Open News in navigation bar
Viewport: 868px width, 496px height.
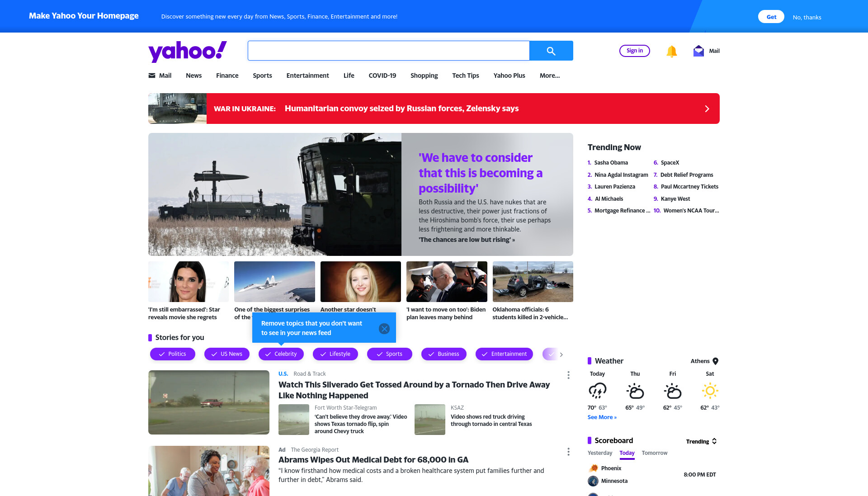tap(193, 76)
